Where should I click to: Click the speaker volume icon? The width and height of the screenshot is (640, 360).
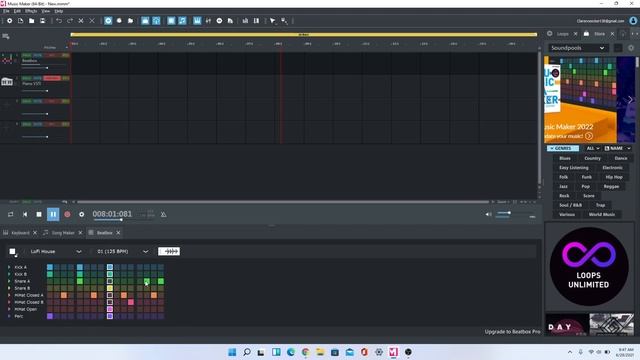488,214
